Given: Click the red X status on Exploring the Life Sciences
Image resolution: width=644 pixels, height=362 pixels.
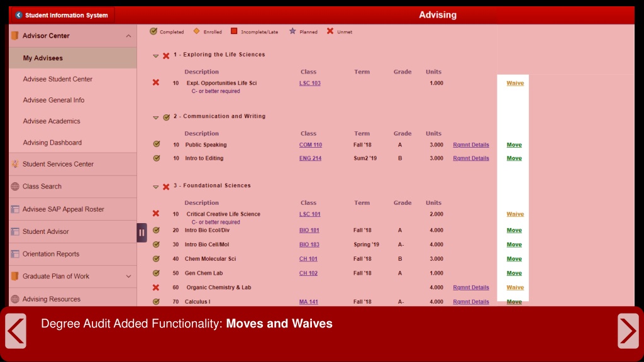Looking at the screenshot, I should point(166,56).
